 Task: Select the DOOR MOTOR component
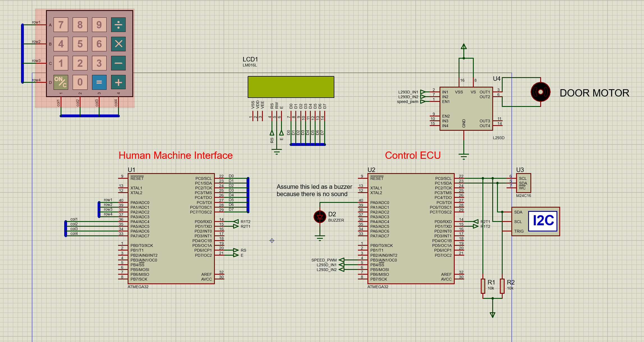click(x=540, y=92)
